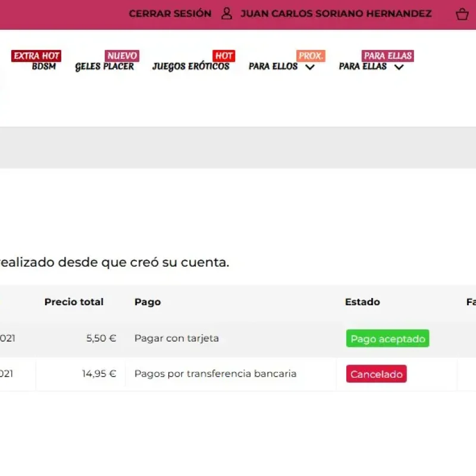Select the Pagar con tarjeta order row
Image resolution: width=476 pixels, height=476 pixels.
[x=177, y=339]
